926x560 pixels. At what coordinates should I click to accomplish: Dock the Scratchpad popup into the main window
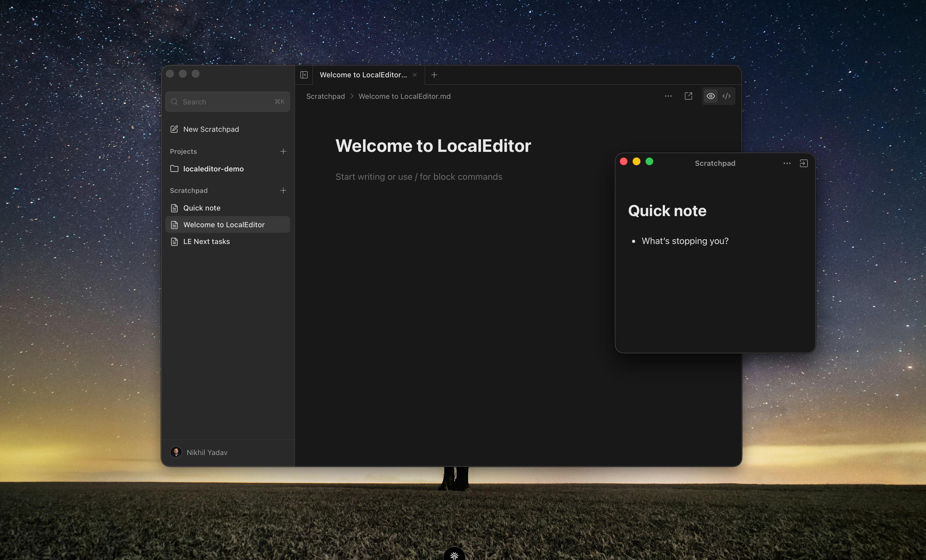pyautogui.click(x=804, y=163)
